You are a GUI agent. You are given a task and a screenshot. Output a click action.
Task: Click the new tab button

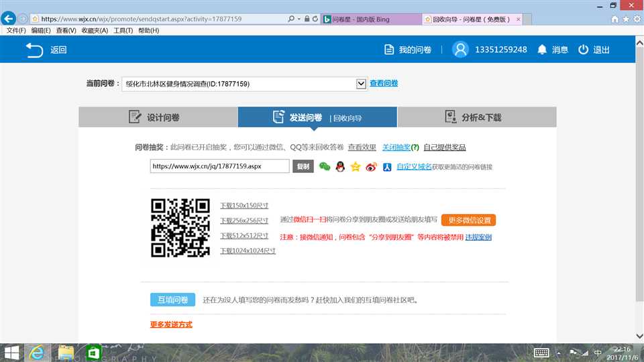(527, 19)
